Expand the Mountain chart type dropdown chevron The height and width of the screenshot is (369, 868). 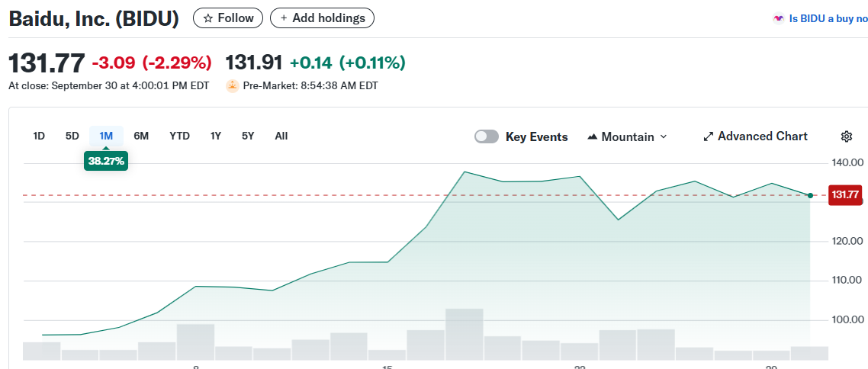pos(663,137)
